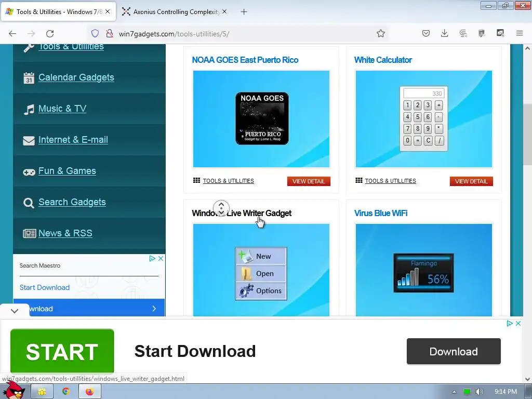
Task: Click the blue download bar arrow in sidebar ad
Action: (x=154, y=309)
